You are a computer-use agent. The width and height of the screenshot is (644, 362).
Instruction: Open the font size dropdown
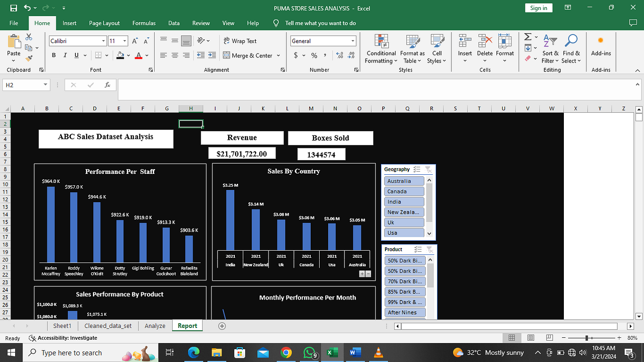pyautogui.click(x=124, y=41)
